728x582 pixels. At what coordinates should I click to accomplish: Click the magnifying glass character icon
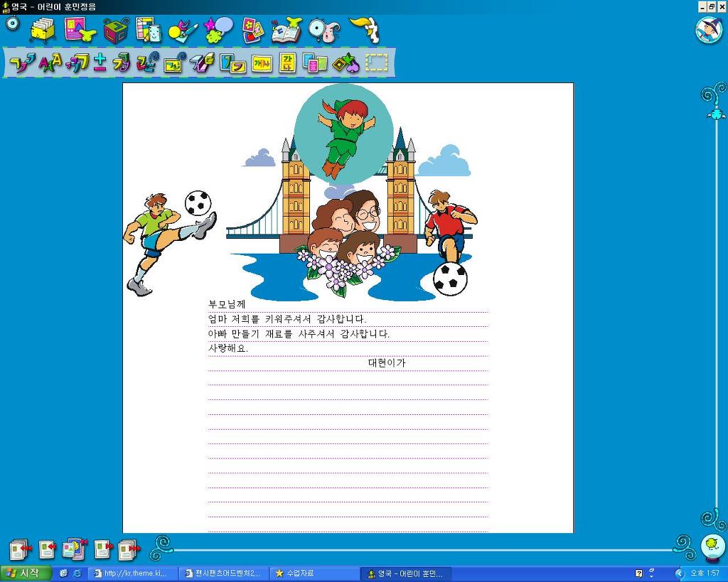pyautogui.click(x=324, y=30)
